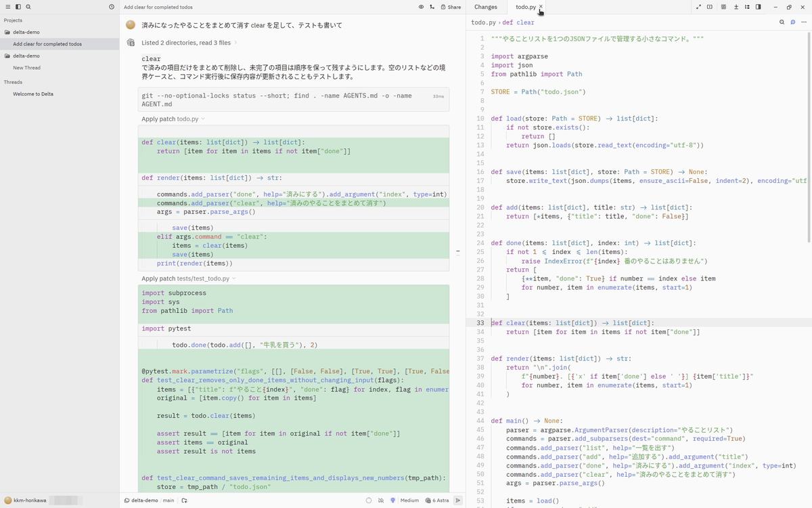812x508 pixels.
Task: Click the new-folder icon in status bar
Action: click(184, 501)
